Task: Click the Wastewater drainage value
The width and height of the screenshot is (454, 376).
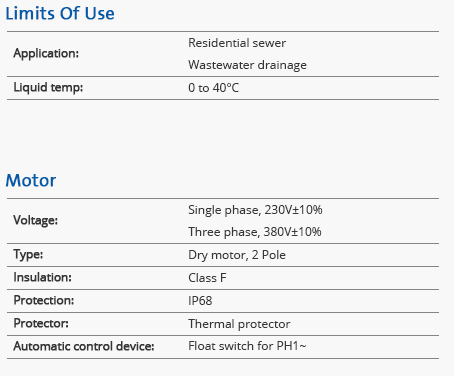Action: click(x=247, y=65)
